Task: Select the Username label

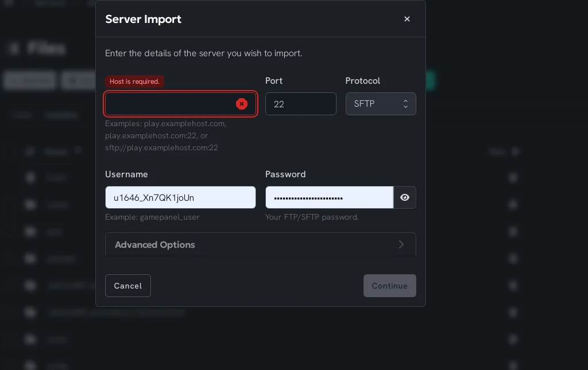Action: click(x=126, y=174)
